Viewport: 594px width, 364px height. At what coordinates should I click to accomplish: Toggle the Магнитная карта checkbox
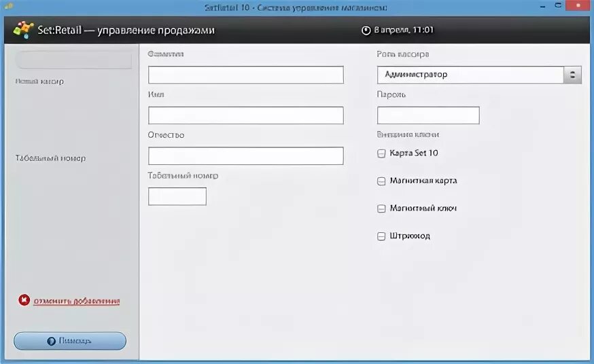[x=381, y=181]
